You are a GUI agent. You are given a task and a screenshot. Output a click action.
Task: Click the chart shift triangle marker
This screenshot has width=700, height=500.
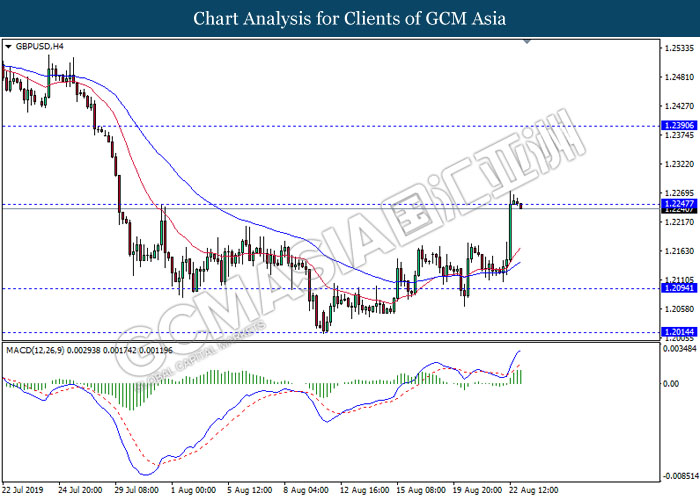pyautogui.click(x=527, y=42)
